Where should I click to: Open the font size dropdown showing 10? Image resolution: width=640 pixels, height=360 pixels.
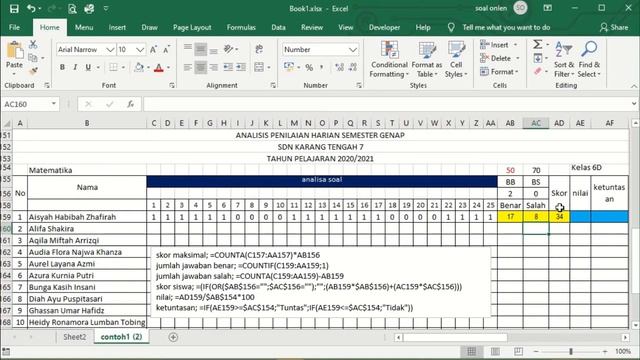[x=140, y=49]
